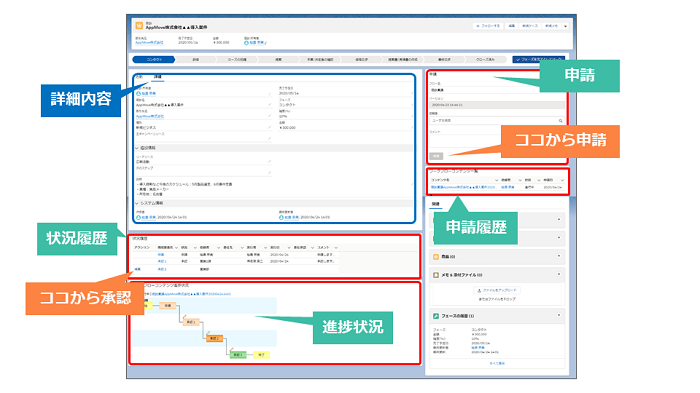Open the 依頼者 column chevron in status history table
The image size is (700, 393).
(x=218, y=247)
